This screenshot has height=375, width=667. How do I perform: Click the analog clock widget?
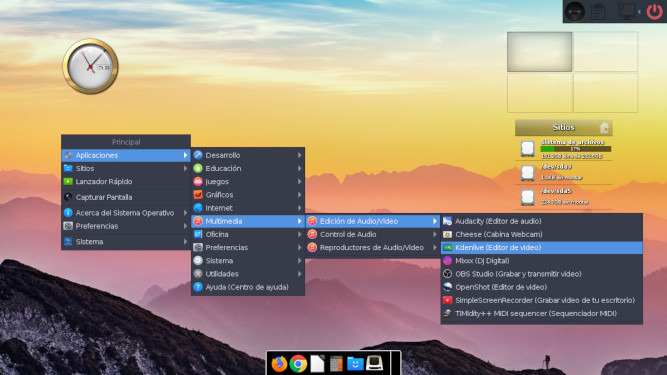pos(91,66)
